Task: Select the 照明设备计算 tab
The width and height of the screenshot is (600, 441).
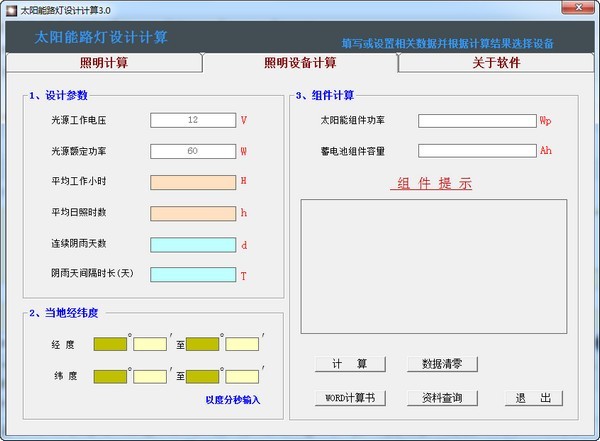Action: (x=300, y=63)
